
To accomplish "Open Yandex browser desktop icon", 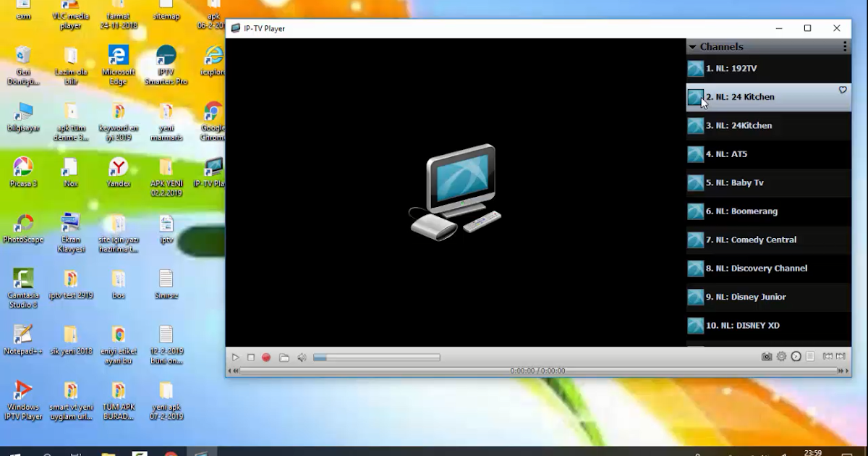I will (x=118, y=172).
